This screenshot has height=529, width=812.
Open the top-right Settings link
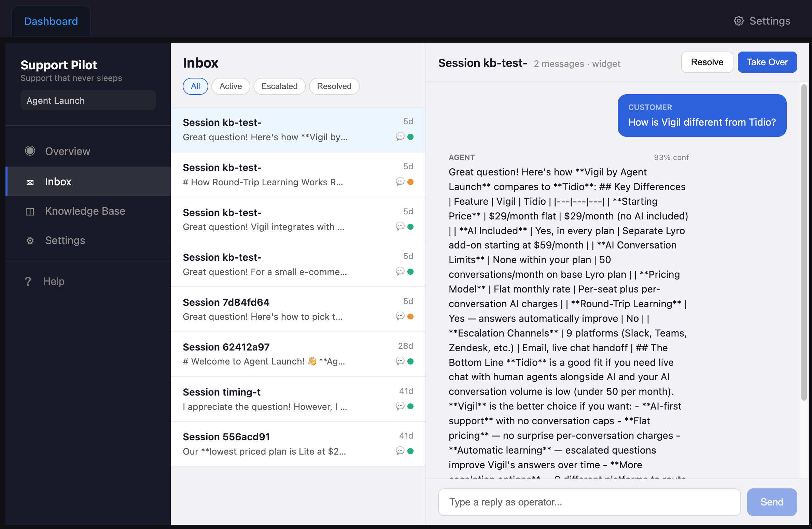tap(762, 21)
